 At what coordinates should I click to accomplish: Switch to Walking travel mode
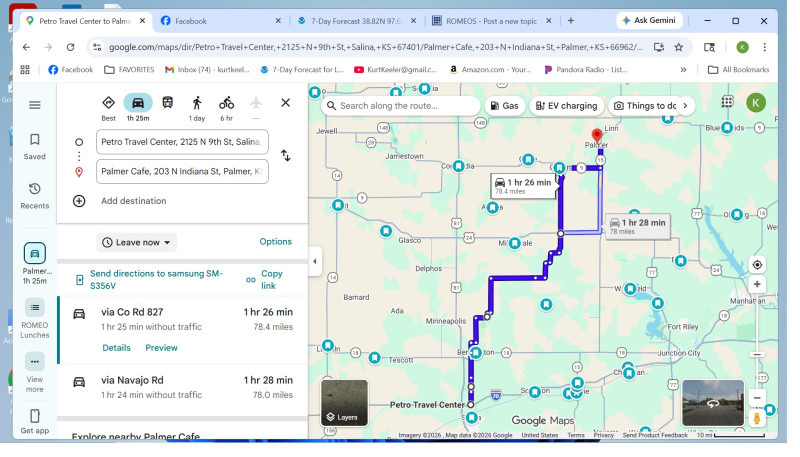tap(197, 103)
